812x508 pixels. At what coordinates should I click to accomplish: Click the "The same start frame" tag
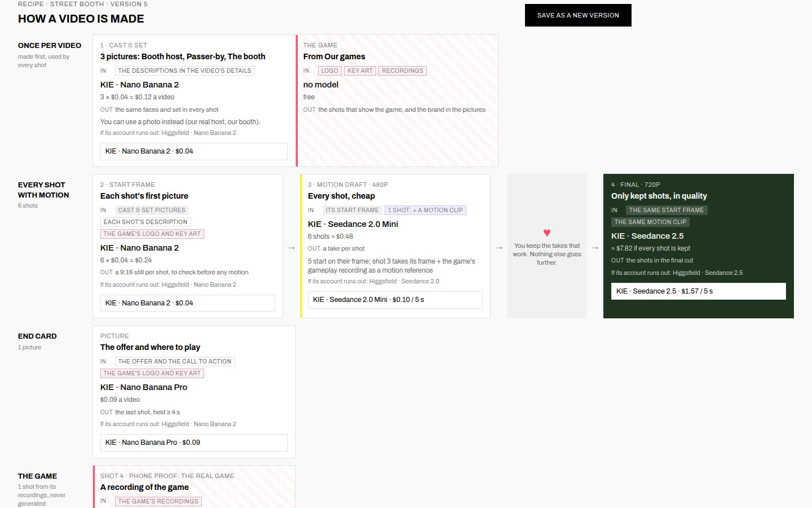pyautogui.click(x=667, y=210)
